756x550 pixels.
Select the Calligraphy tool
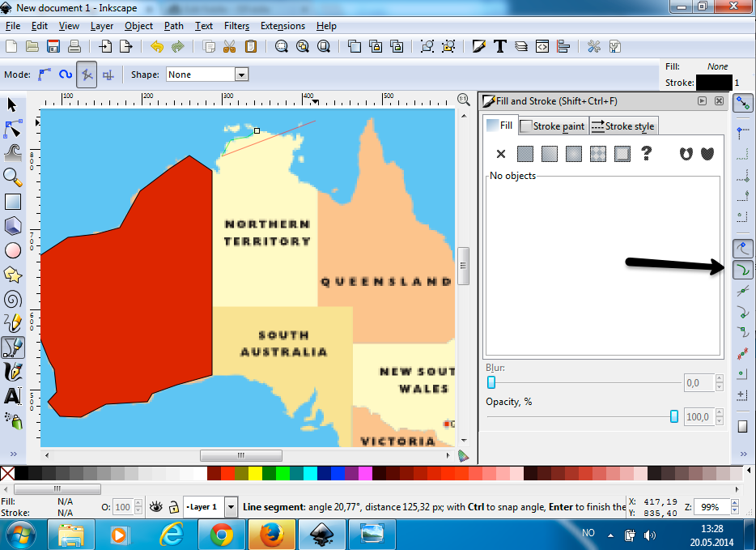(13, 372)
